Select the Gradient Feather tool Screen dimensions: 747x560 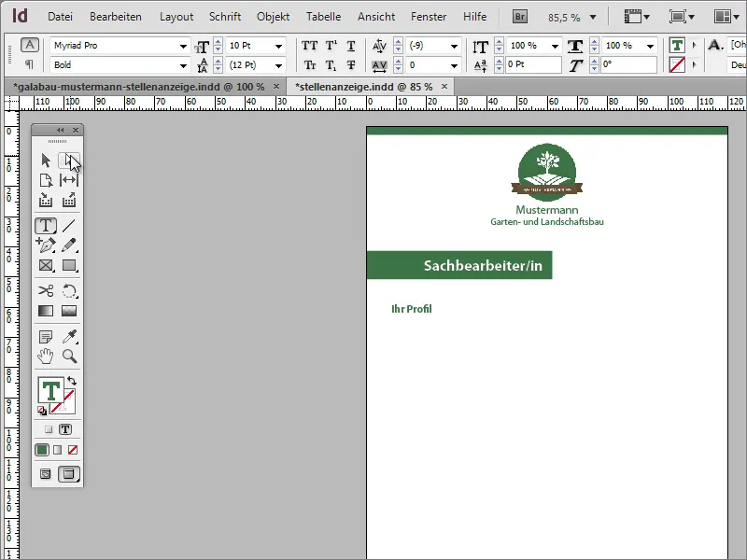tap(69, 311)
